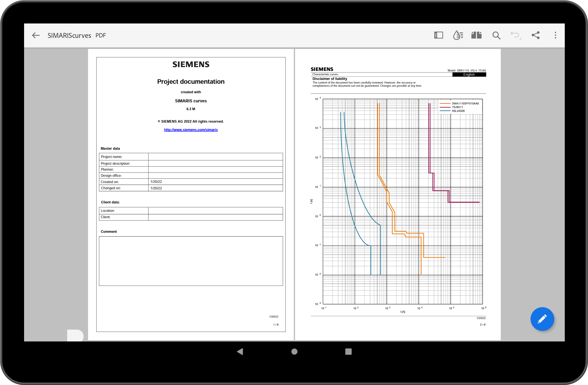Tap the 'I [A]' axis label

point(403,312)
